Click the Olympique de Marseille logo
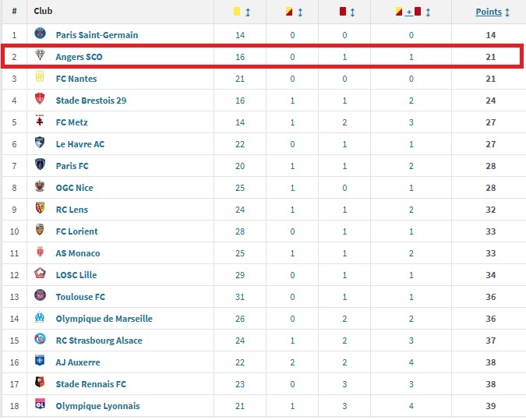The width and height of the screenshot is (526, 420). tap(40, 319)
